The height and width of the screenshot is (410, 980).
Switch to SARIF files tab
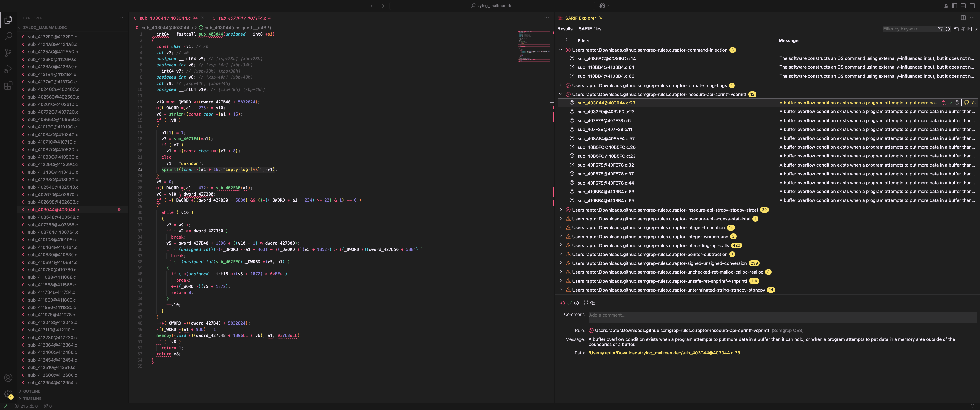590,29
